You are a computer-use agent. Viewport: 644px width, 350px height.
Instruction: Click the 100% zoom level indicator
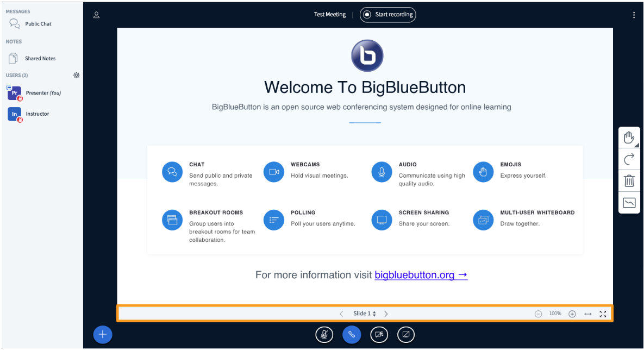(555, 314)
